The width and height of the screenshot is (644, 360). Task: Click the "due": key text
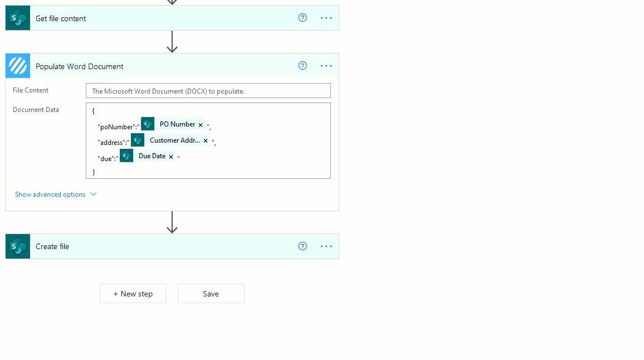(x=108, y=159)
